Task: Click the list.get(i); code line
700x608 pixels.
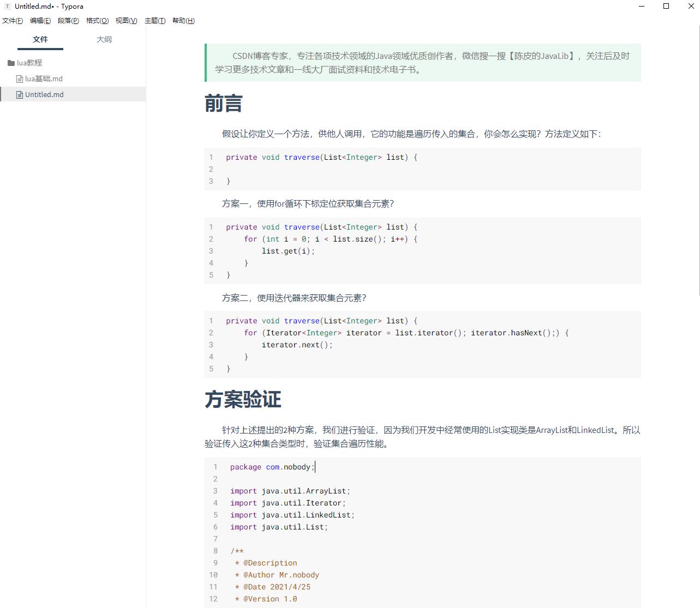Action: pos(288,251)
